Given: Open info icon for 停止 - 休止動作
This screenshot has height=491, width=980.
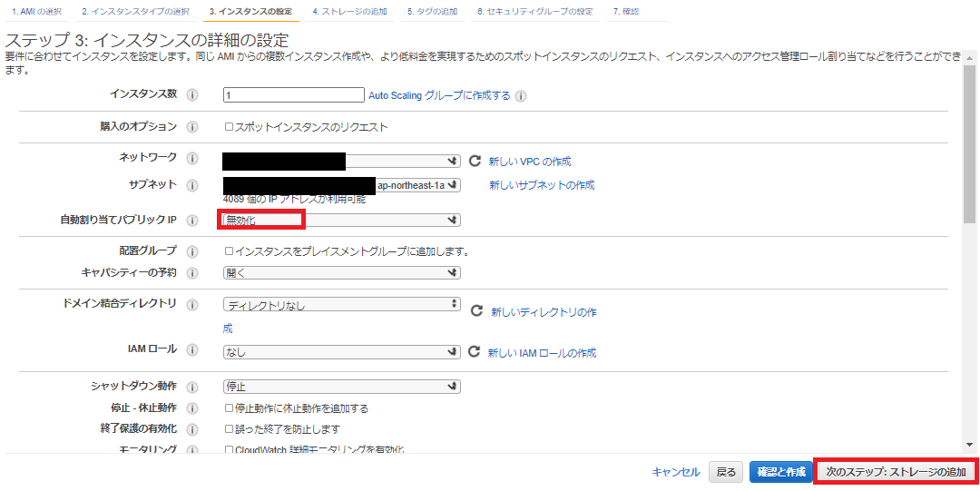Looking at the screenshot, I should (191, 408).
